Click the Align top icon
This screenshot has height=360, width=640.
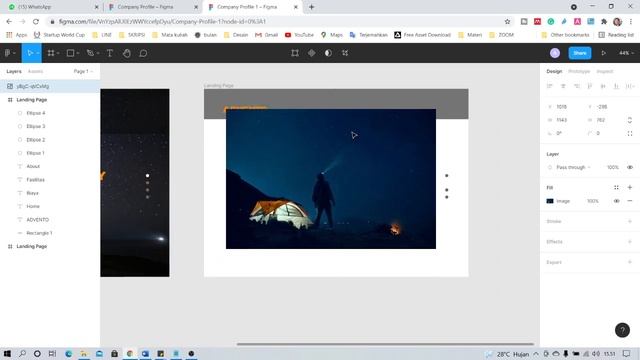(590, 86)
